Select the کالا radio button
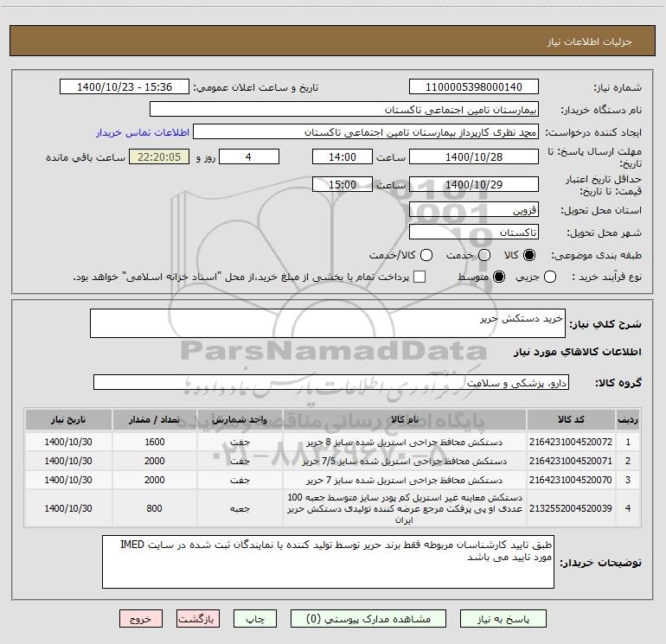This screenshot has width=666, height=644. tap(529, 255)
